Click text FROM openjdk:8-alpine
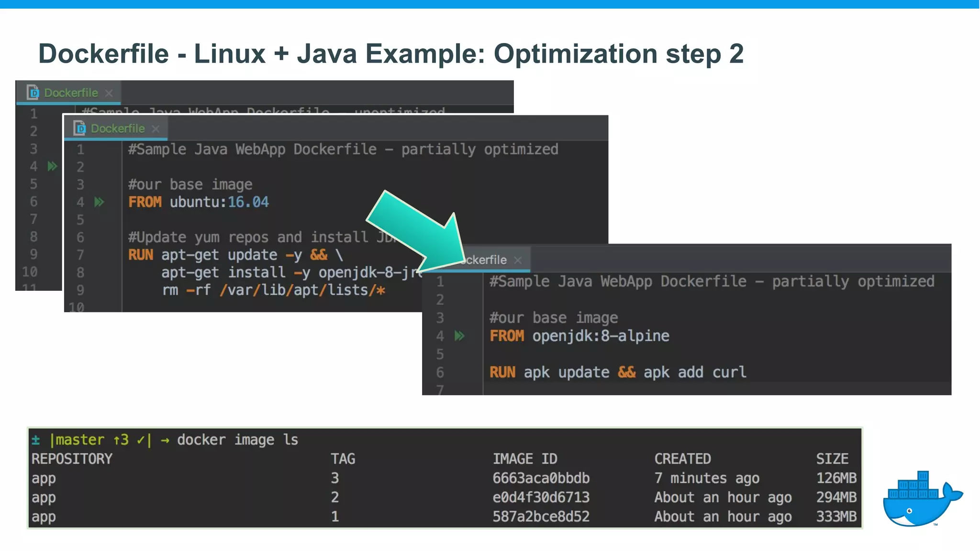This screenshot has width=980, height=551. coord(579,336)
